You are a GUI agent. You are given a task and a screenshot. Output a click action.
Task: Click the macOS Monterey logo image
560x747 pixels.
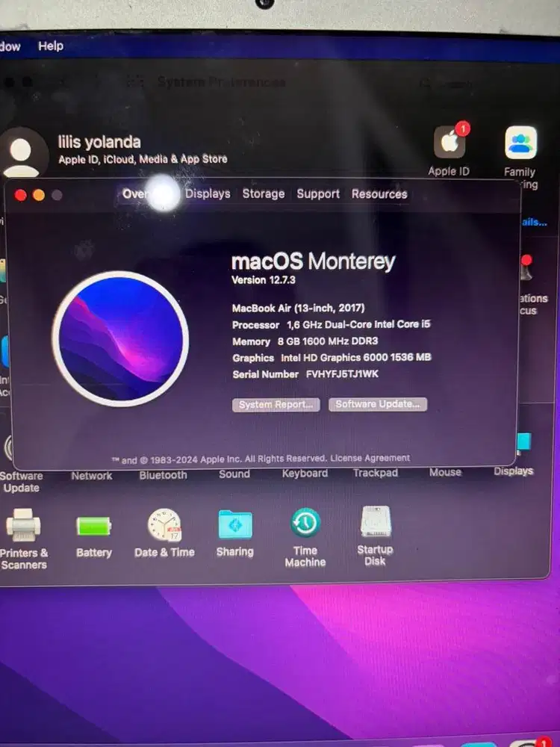coord(120,338)
